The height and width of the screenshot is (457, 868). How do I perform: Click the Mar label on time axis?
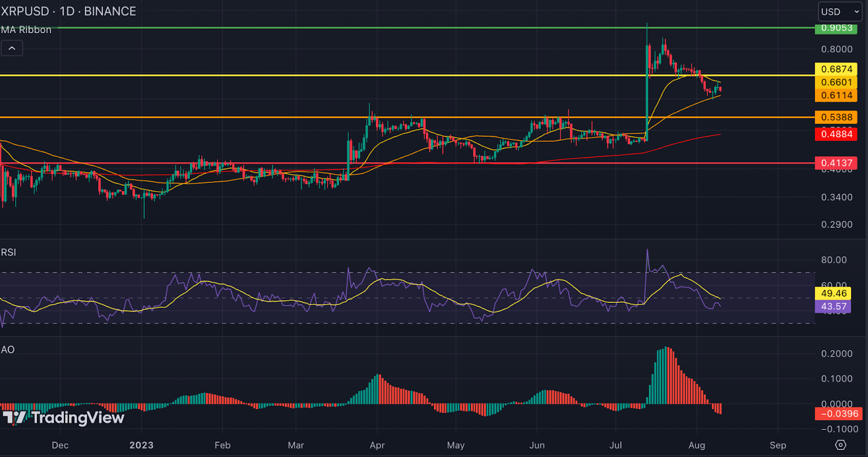coord(296,445)
